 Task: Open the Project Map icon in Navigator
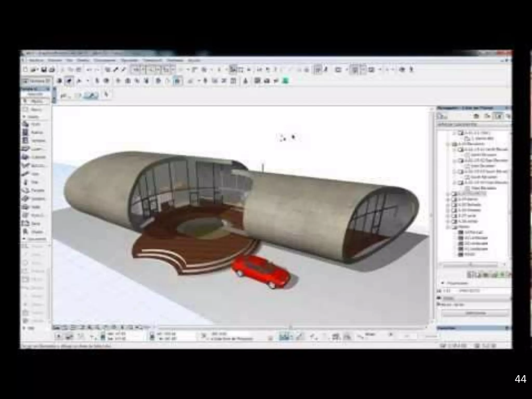pos(476,116)
